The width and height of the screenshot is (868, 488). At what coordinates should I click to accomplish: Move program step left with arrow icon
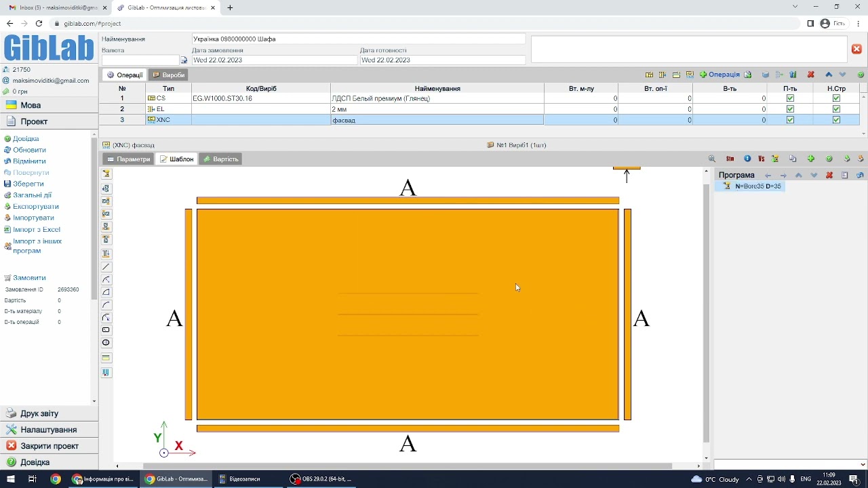(768, 175)
